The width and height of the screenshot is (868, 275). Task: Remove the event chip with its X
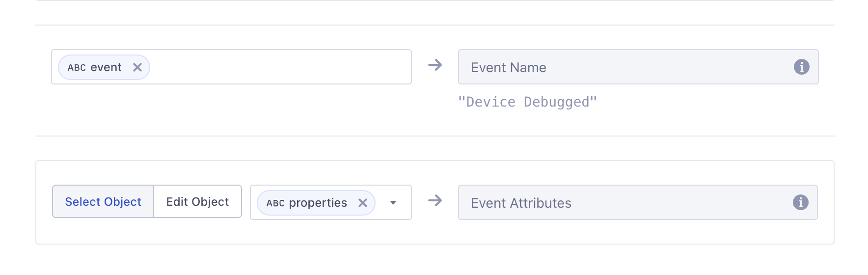coord(137,67)
